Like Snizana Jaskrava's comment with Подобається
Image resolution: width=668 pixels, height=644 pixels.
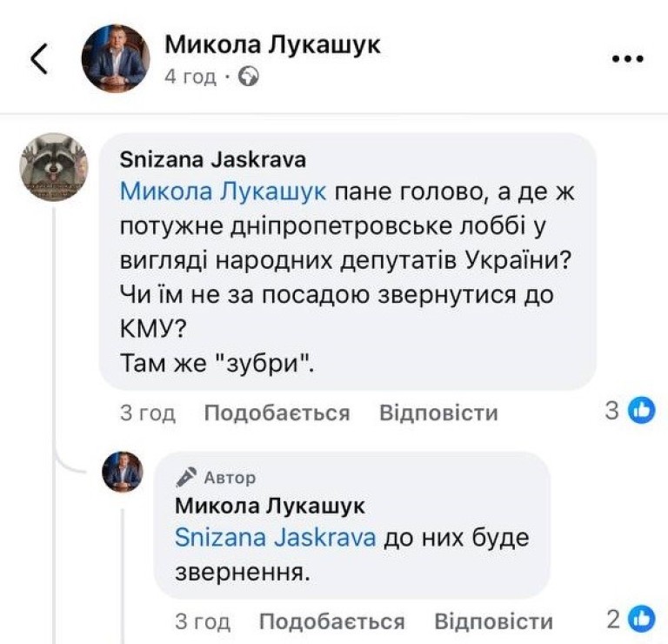point(277,413)
